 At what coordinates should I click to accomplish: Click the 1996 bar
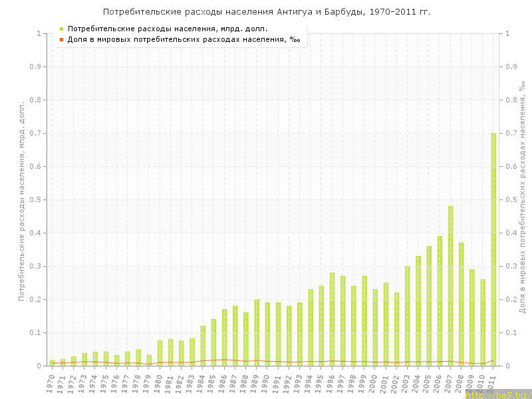[x=332, y=319]
